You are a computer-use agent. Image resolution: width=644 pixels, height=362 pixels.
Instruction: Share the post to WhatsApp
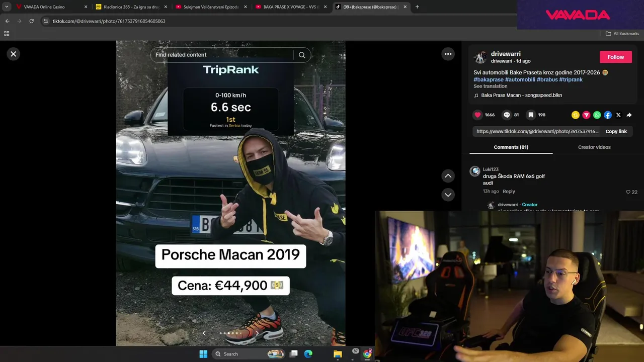(597, 115)
